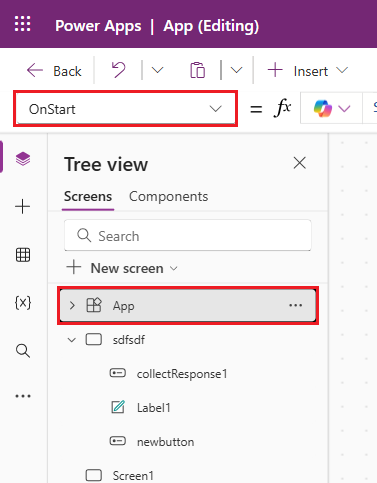Click the App grid icon in tree

point(94,305)
